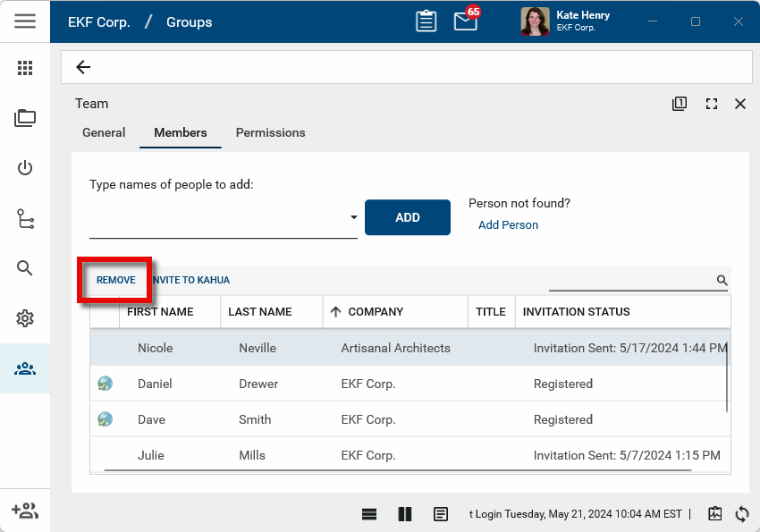The image size is (760, 532).
Task: Click the back arrow button
Action: click(83, 67)
